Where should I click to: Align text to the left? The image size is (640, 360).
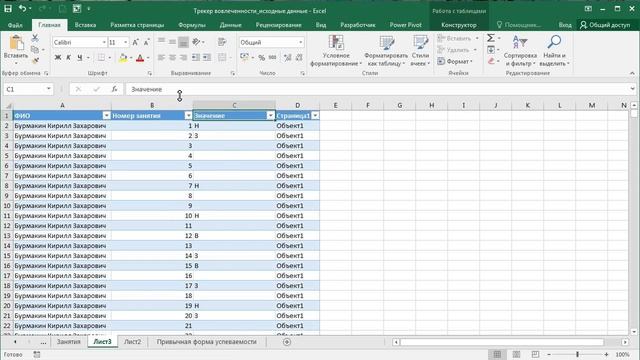click(x=161, y=58)
